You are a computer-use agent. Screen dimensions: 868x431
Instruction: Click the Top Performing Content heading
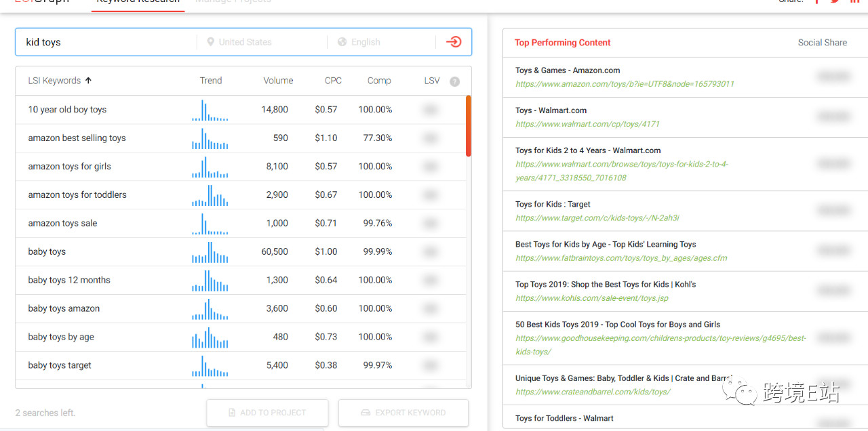pos(563,43)
